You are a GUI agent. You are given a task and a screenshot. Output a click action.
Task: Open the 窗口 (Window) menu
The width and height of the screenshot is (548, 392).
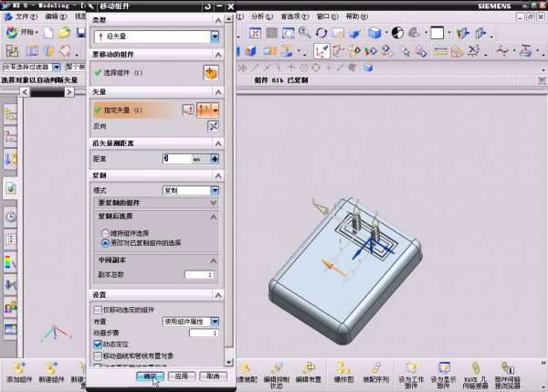[x=322, y=16]
